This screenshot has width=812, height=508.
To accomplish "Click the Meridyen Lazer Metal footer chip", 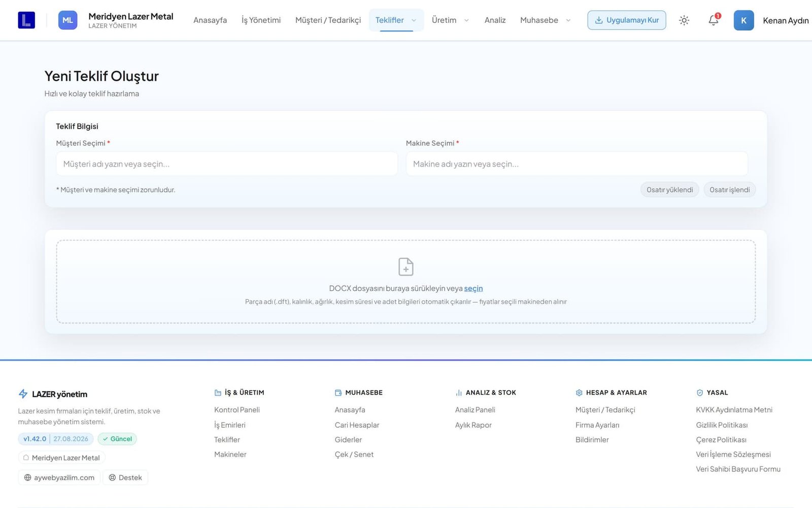I will [x=61, y=458].
